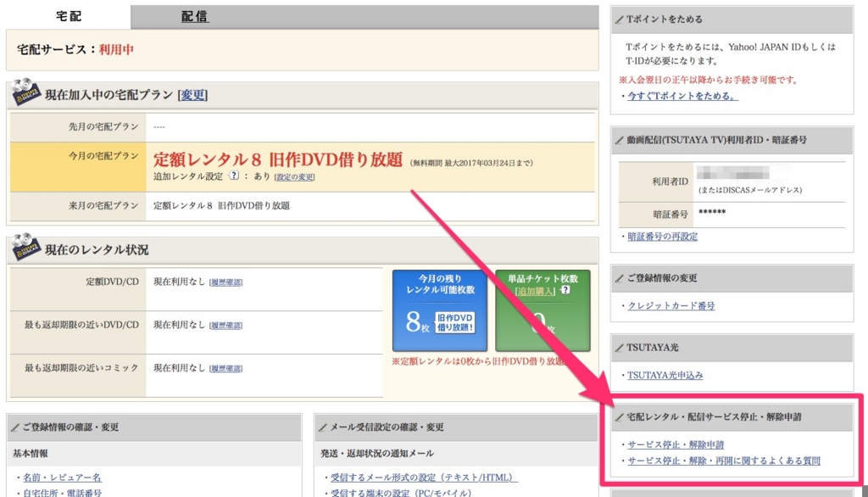The width and height of the screenshot is (868, 497).
Task: Open 設定の変更 link for 追加レンタル
Action: [294, 176]
